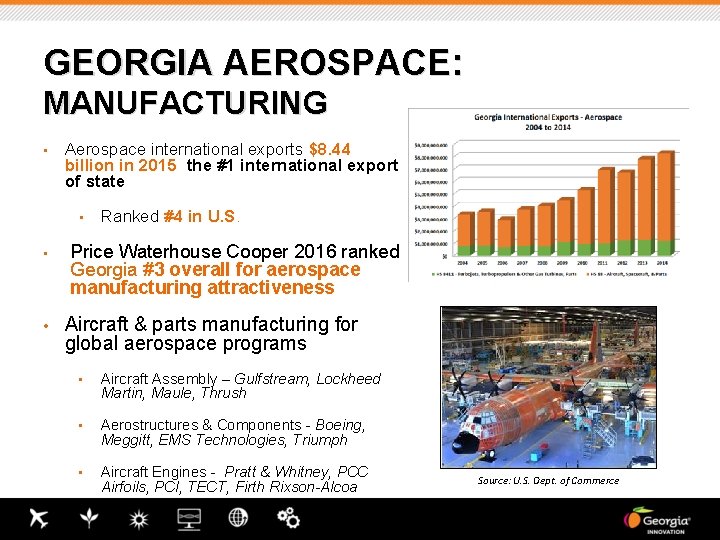The height and width of the screenshot is (540, 720).
Task: Select the '$8.44' orange text
Action: 330,149
